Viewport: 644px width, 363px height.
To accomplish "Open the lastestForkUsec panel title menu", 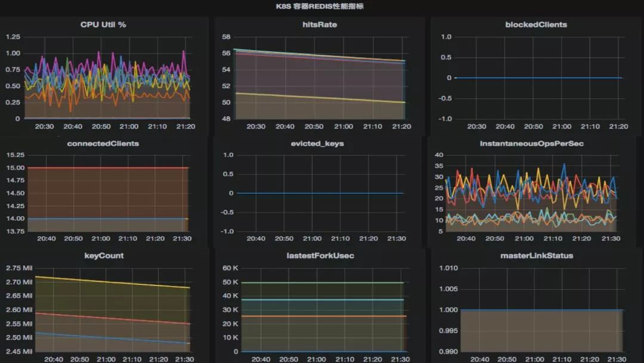I will 320,256.
